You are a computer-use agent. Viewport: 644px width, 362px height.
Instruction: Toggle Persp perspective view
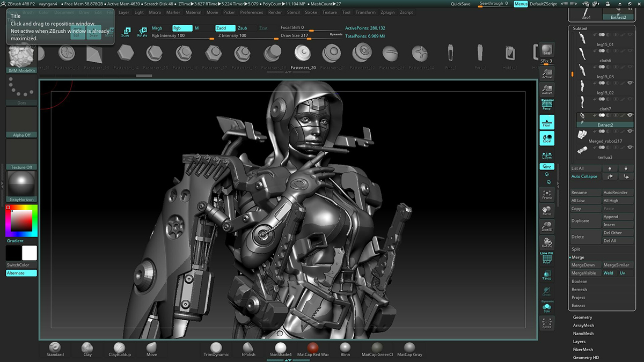click(547, 105)
